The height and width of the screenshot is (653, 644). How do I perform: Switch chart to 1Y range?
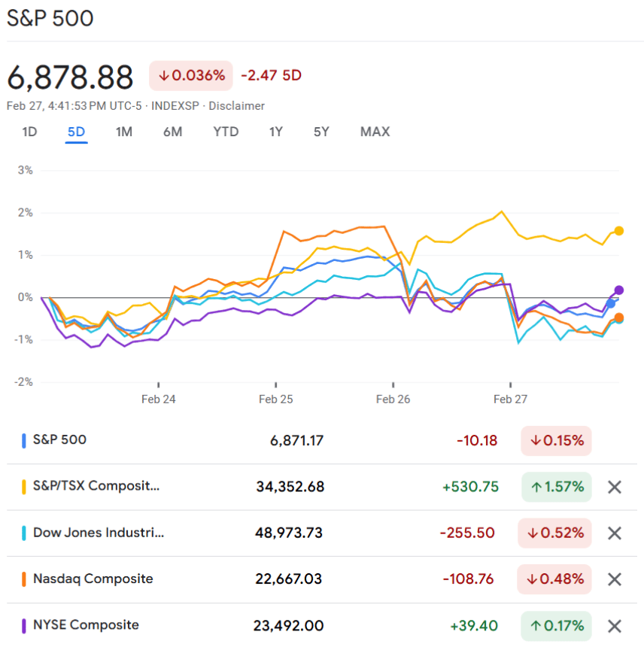click(x=276, y=132)
